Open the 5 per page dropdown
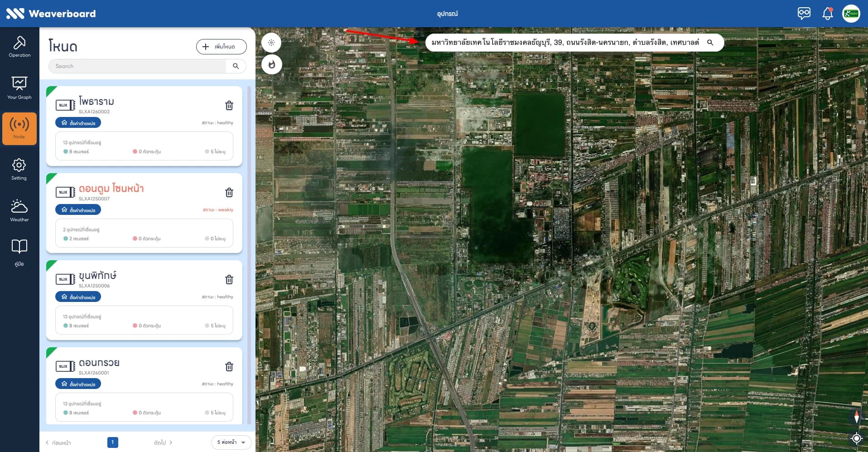 [x=231, y=442]
